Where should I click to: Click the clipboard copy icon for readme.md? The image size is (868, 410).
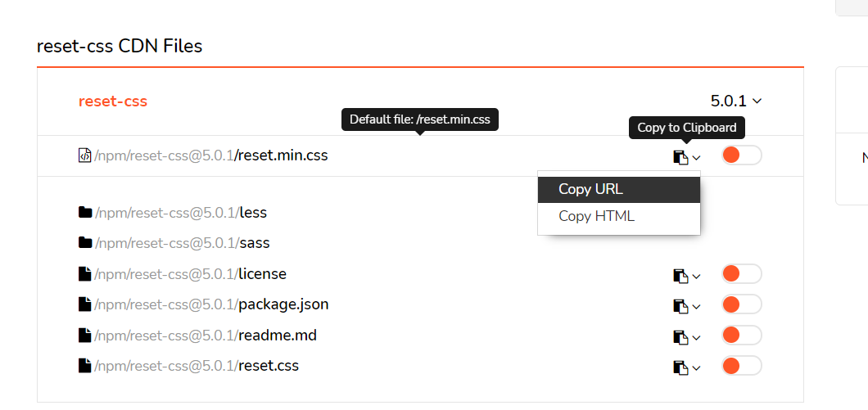(680, 336)
